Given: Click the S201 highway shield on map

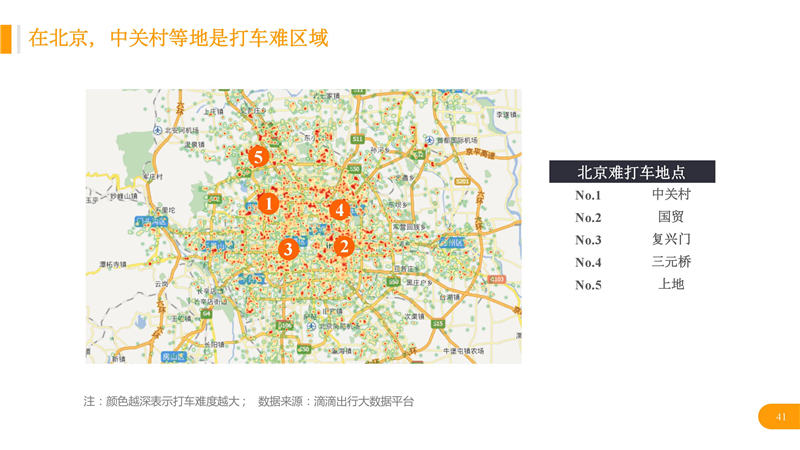Looking at the screenshot, I should point(462,180).
